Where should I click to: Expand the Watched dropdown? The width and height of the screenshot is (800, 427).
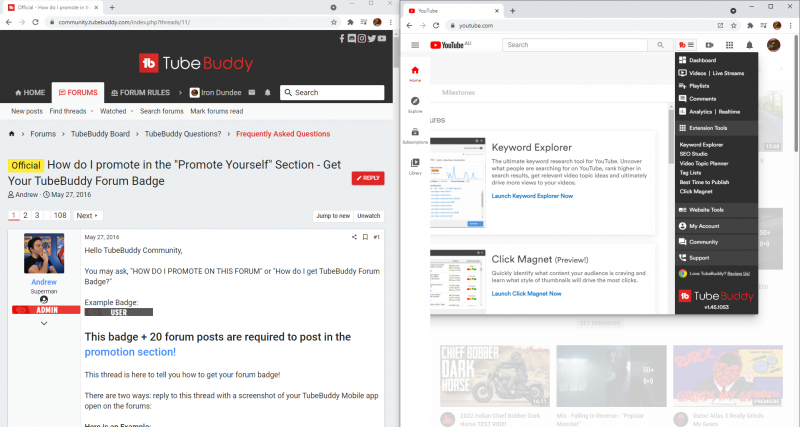pos(115,111)
